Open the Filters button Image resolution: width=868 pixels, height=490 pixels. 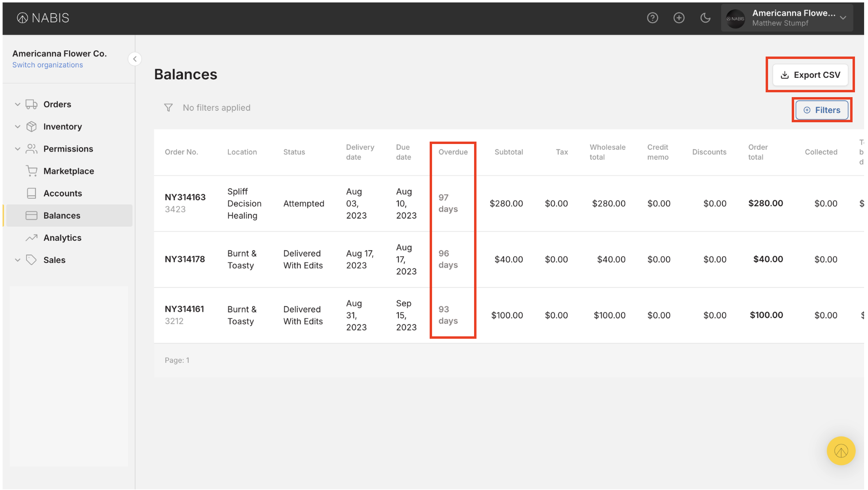(x=822, y=110)
